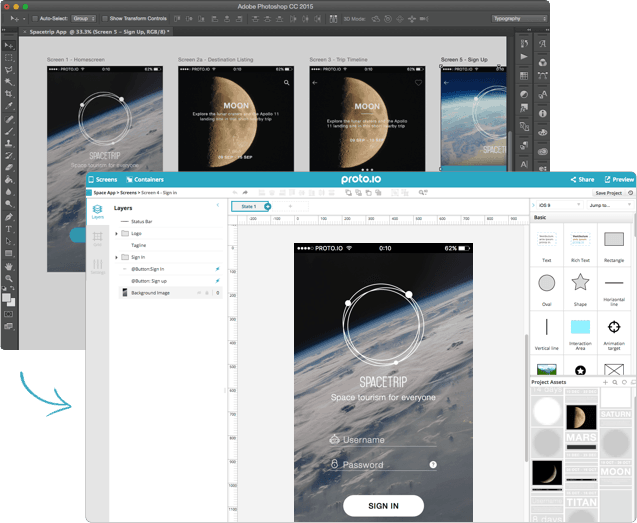Click Photoshop foreground color swatch
Screen dimensions: 637x523
coord(6,298)
